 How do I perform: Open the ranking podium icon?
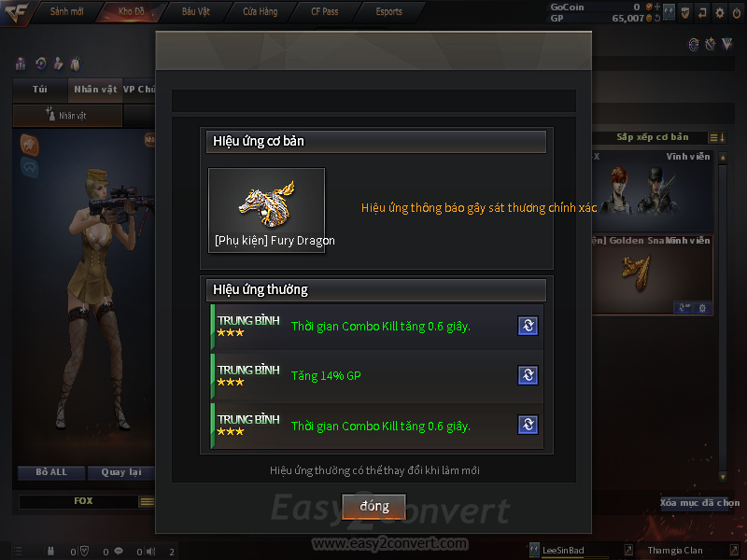21,63
